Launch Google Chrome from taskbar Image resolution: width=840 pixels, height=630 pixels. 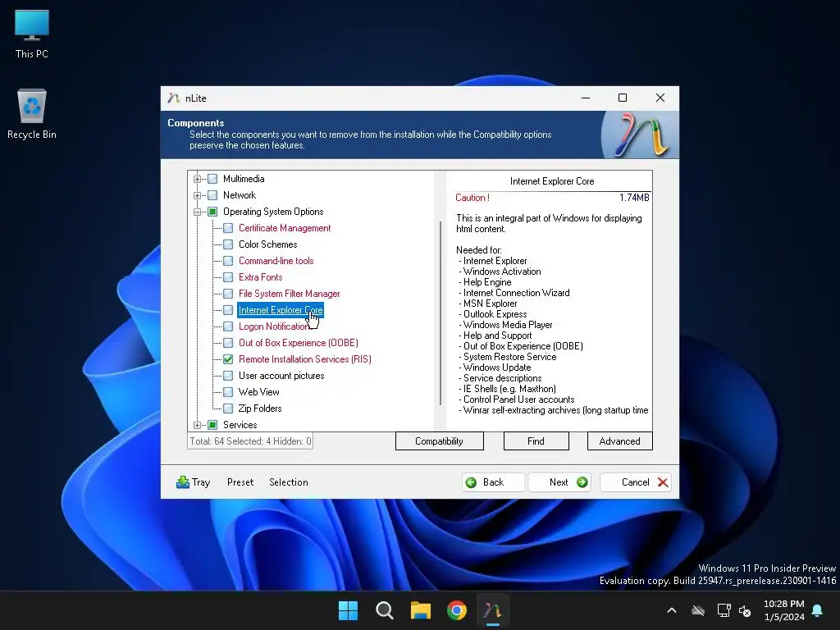(457, 610)
